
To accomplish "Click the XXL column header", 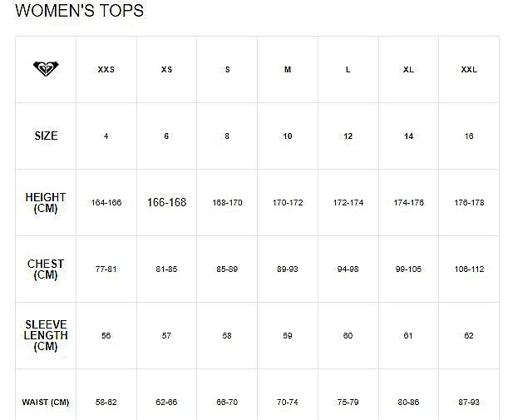I will (x=469, y=70).
